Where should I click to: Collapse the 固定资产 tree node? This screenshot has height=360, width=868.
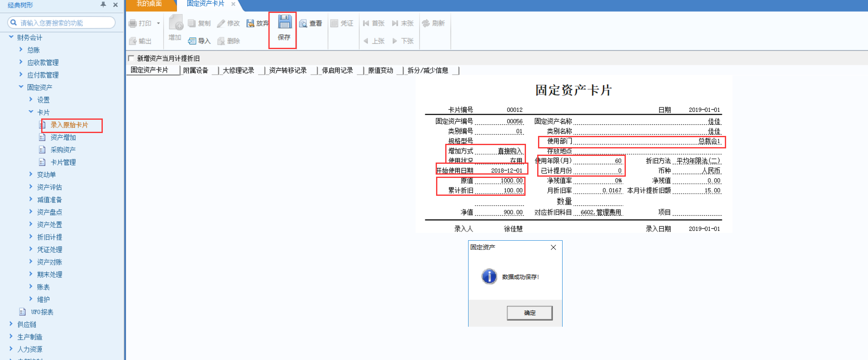click(21, 87)
